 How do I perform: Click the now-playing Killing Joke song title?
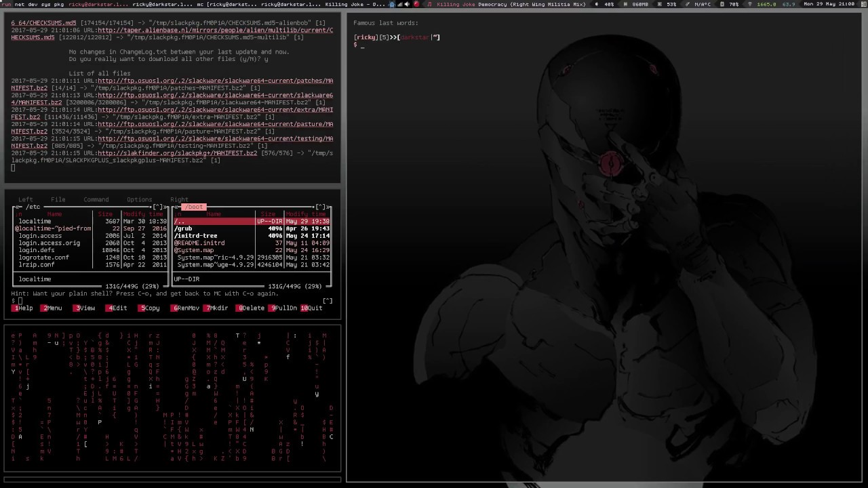(511, 4)
